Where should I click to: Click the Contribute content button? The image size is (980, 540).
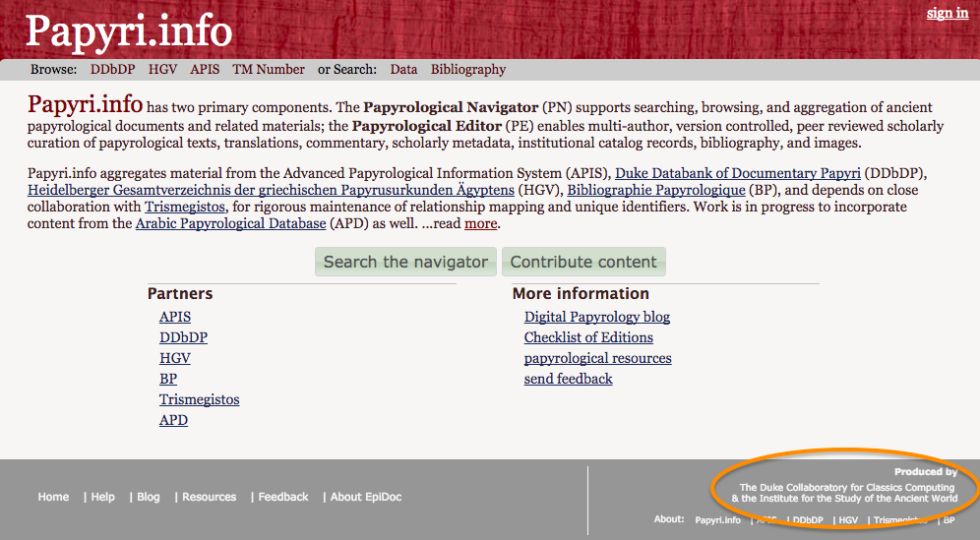[x=583, y=262]
